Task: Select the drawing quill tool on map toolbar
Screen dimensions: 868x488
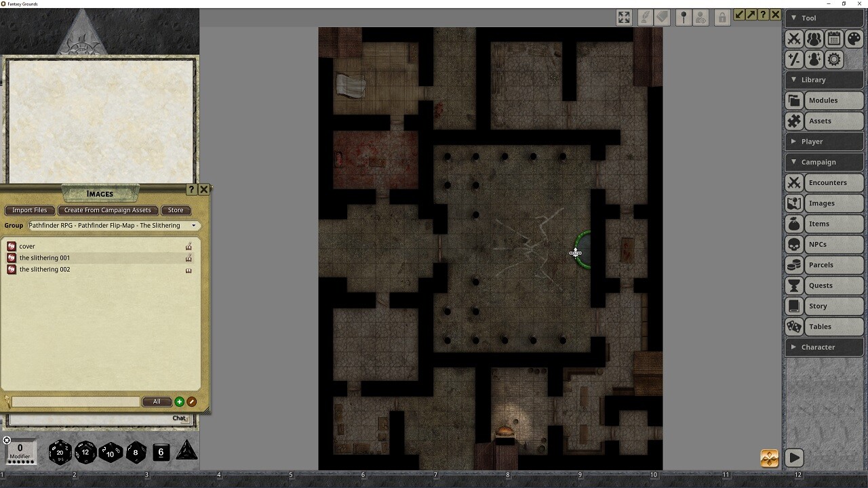Action: pyautogui.click(x=645, y=17)
